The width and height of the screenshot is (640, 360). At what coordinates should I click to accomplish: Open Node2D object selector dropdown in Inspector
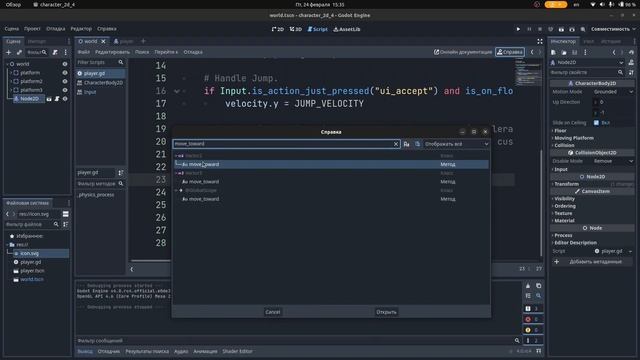tap(587, 62)
